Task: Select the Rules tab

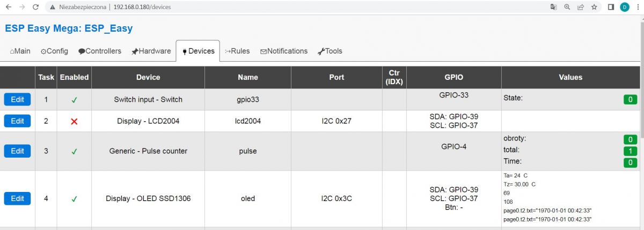Action: (237, 51)
